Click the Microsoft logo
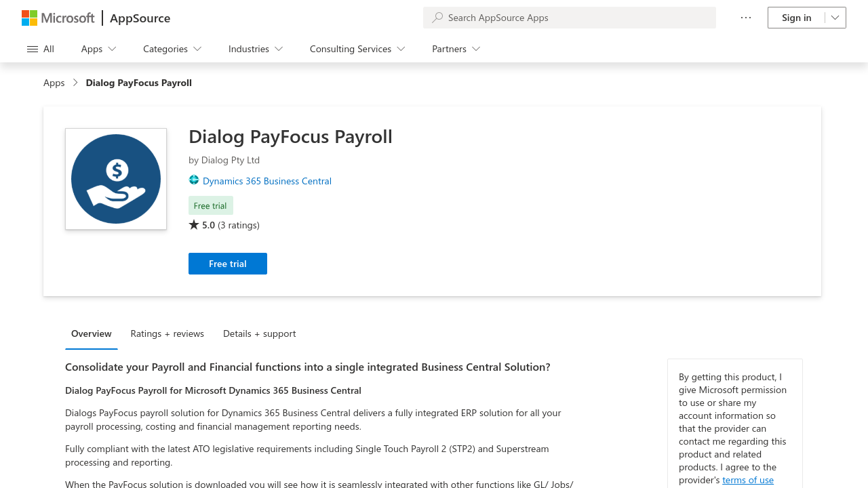Viewport: 868px width, 488px height. pos(58,18)
